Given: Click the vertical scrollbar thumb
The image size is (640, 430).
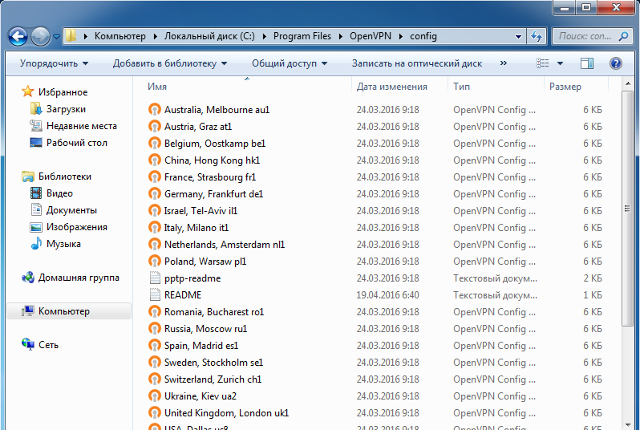Looking at the screenshot, I should [x=627, y=208].
